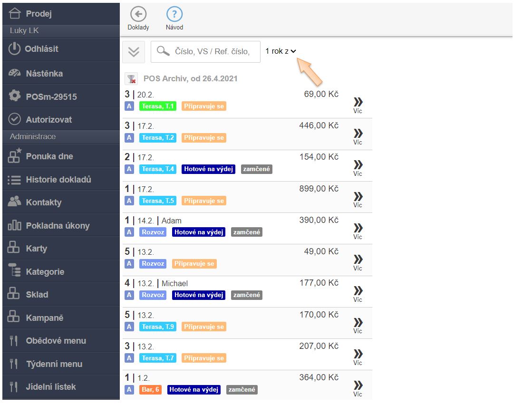The image size is (532, 414).
Task: Click the orange 'Bar, 6' label
Action: click(x=150, y=390)
